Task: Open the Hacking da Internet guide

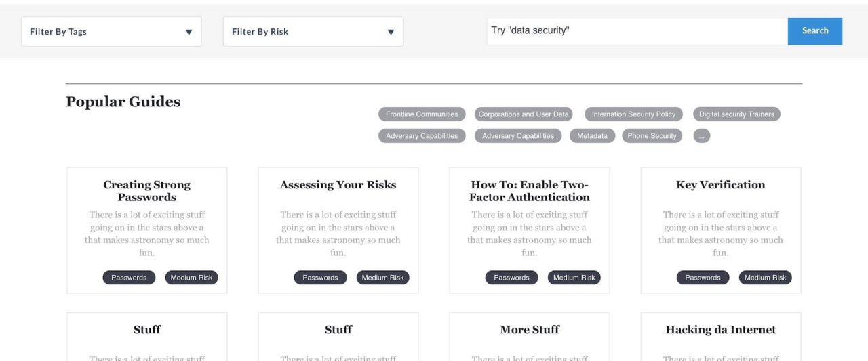Action: 720,330
